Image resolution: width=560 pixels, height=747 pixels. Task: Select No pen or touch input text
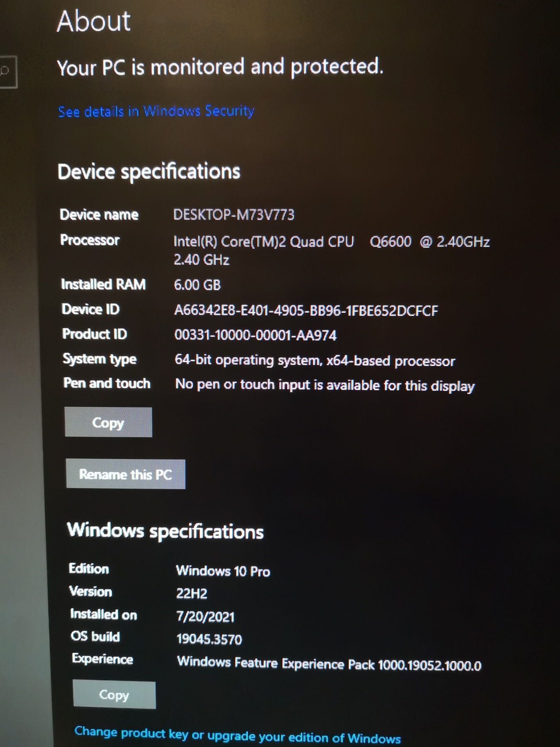coord(325,385)
